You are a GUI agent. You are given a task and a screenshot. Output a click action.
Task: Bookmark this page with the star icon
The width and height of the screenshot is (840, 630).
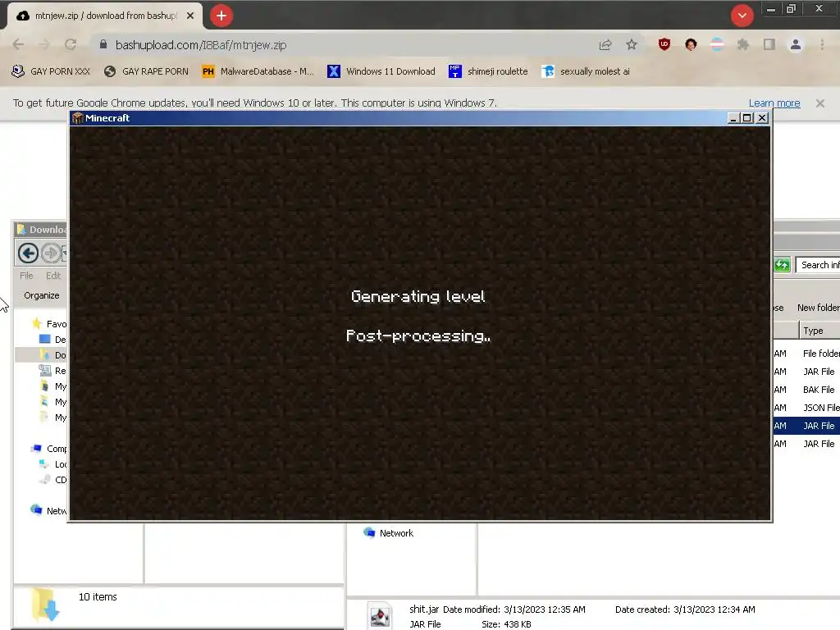(x=632, y=45)
